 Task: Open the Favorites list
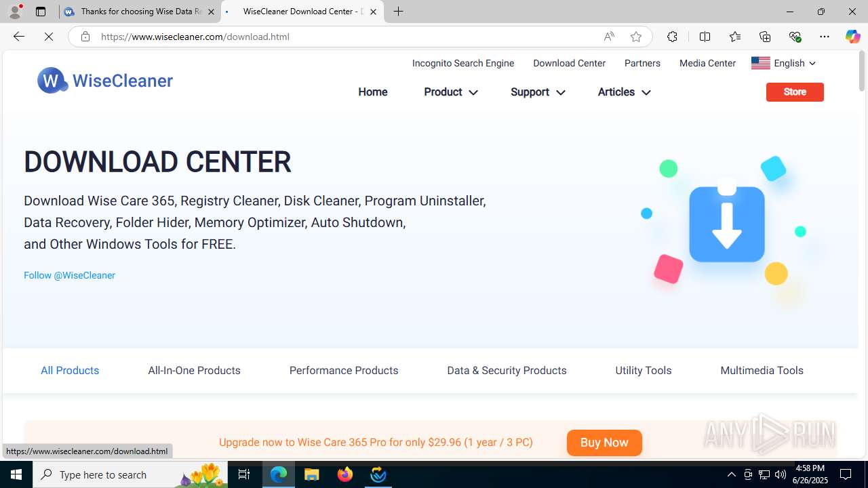[x=735, y=37]
